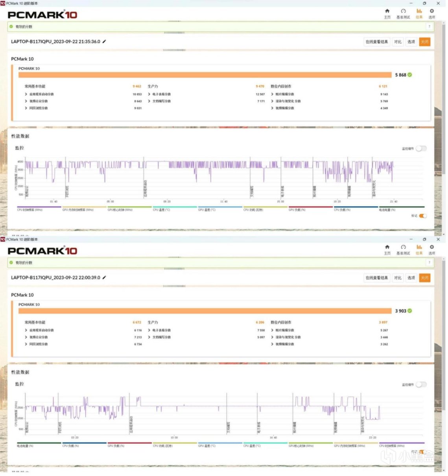The width and height of the screenshot is (448, 476).
Task: Click 在线查看结果 button in upper window
Action: tap(377, 42)
